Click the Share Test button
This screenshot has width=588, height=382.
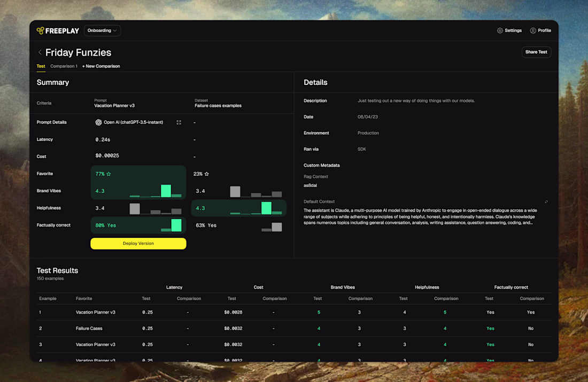point(536,52)
